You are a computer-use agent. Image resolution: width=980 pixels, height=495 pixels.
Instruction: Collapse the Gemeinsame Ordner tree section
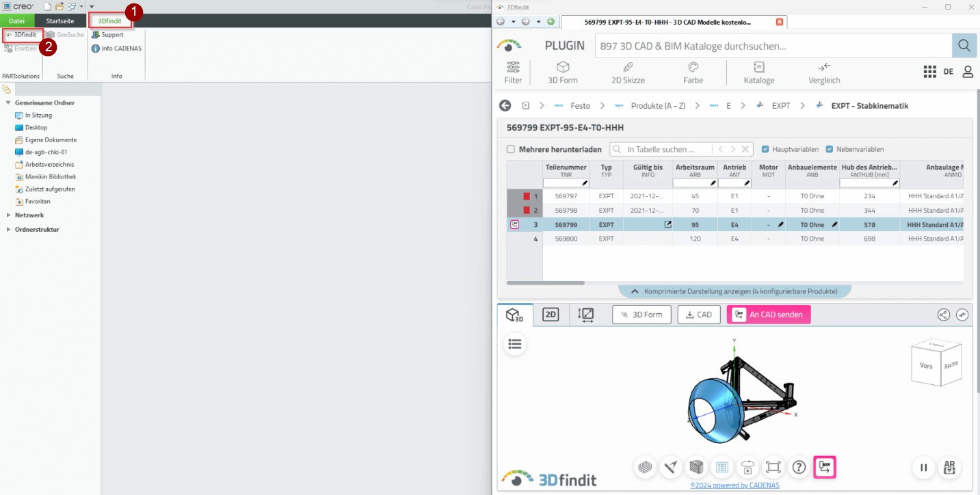coord(8,103)
